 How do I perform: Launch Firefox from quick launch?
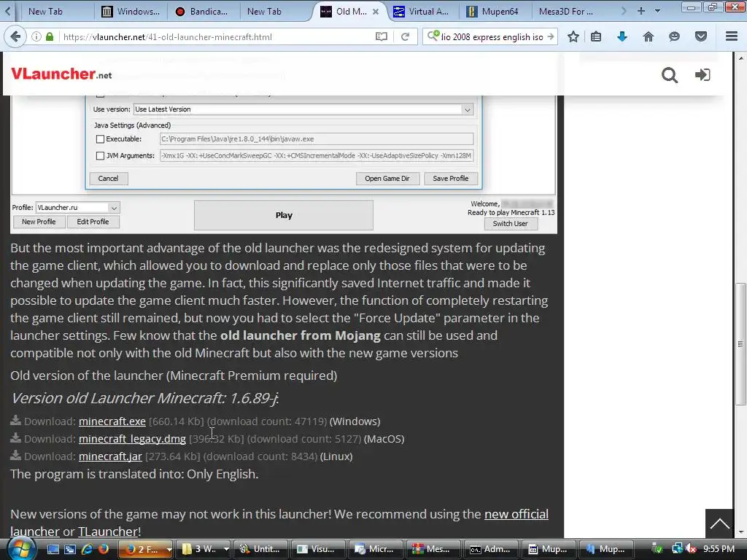[x=103, y=549]
